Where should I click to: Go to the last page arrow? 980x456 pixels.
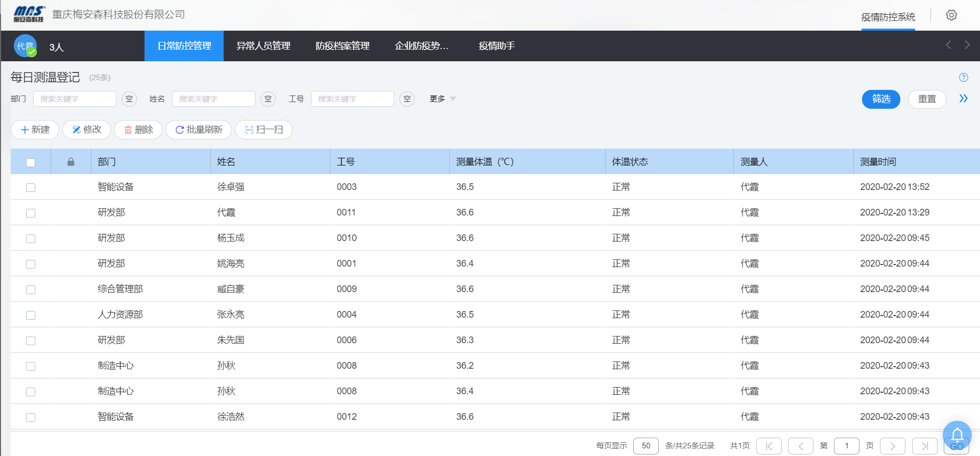pyautogui.click(x=924, y=446)
